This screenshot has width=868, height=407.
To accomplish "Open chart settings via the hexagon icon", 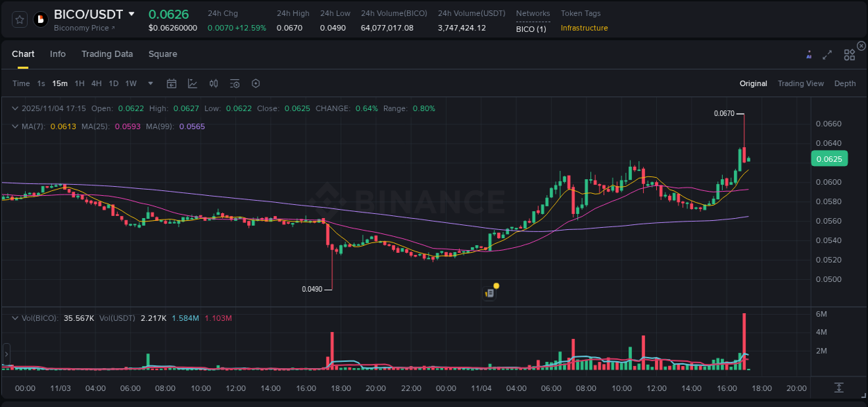I will [x=256, y=83].
